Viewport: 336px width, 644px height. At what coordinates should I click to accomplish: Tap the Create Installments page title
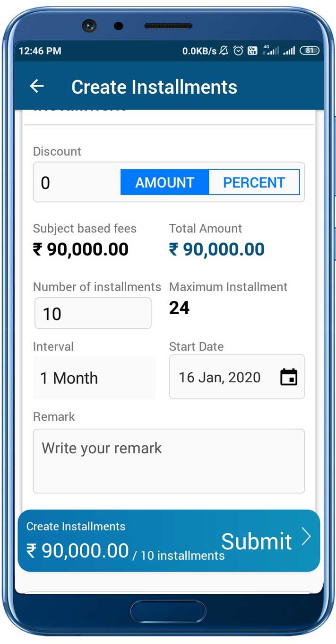[x=154, y=87]
